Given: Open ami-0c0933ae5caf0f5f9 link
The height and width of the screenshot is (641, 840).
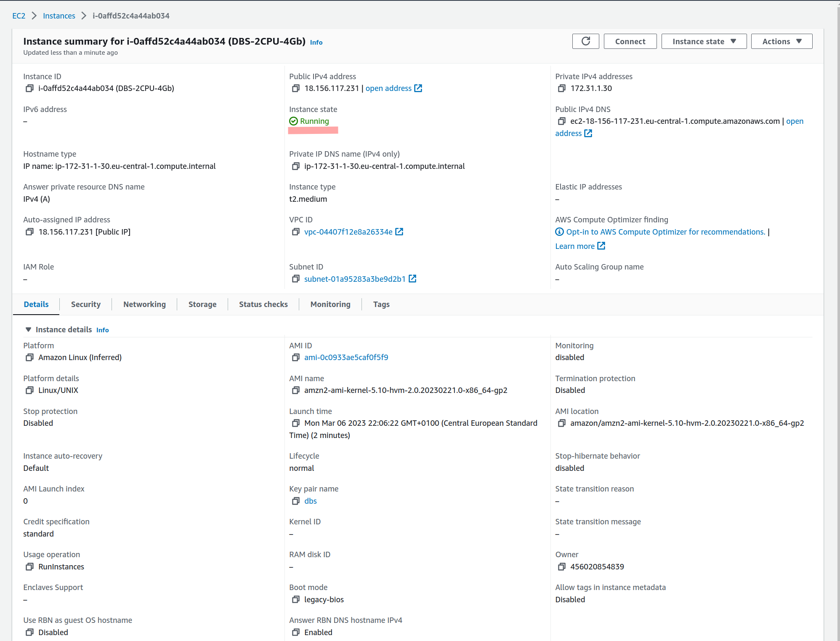Looking at the screenshot, I should click(x=346, y=358).
